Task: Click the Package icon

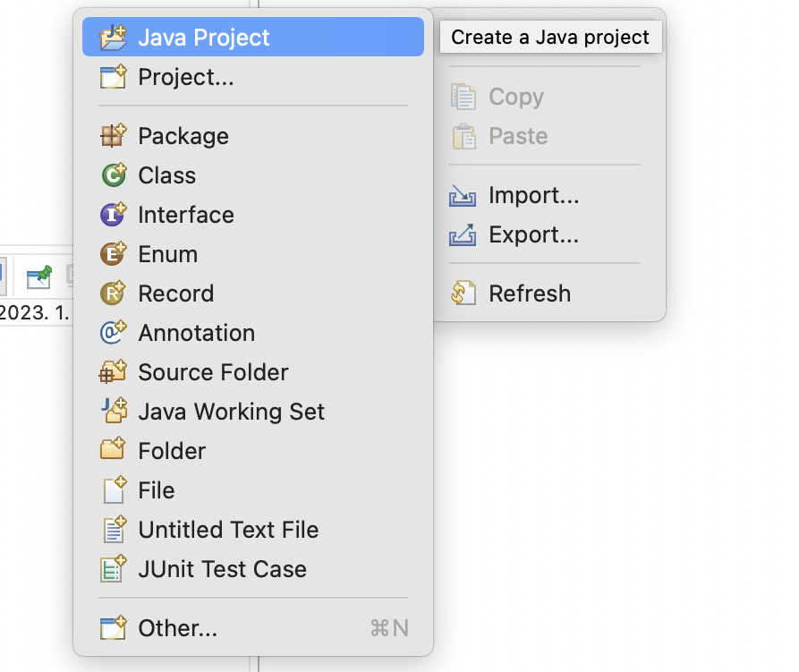Action: tap(114, 136)
